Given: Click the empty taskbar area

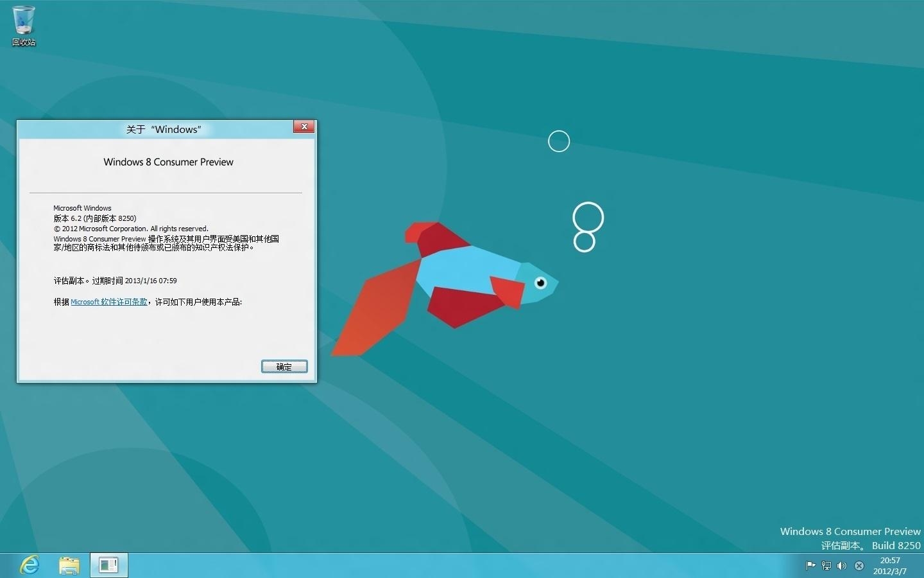Looking at the screenshot, I should coord(449,566).
